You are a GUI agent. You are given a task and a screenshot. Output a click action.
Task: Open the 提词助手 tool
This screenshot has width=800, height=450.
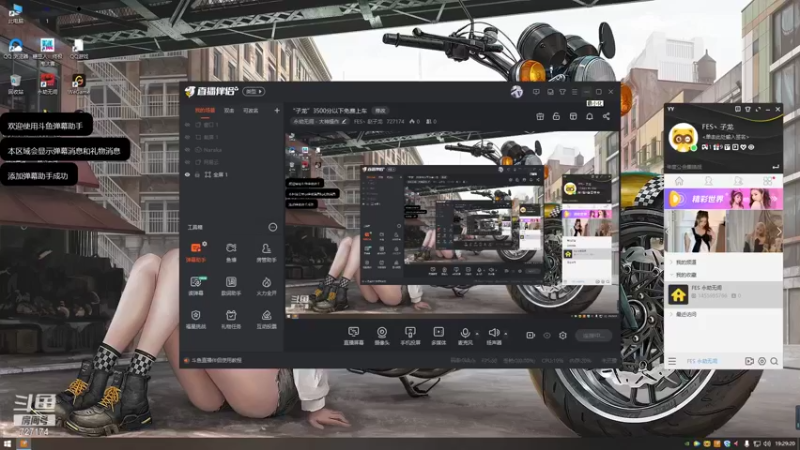pos(231,286)
